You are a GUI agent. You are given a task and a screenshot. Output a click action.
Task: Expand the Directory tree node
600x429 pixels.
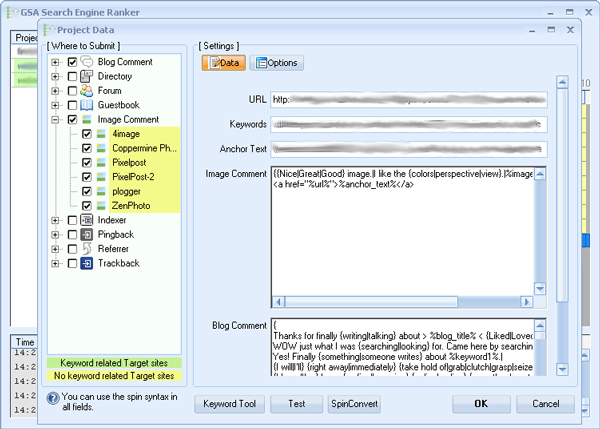click(x=55, y=76)
